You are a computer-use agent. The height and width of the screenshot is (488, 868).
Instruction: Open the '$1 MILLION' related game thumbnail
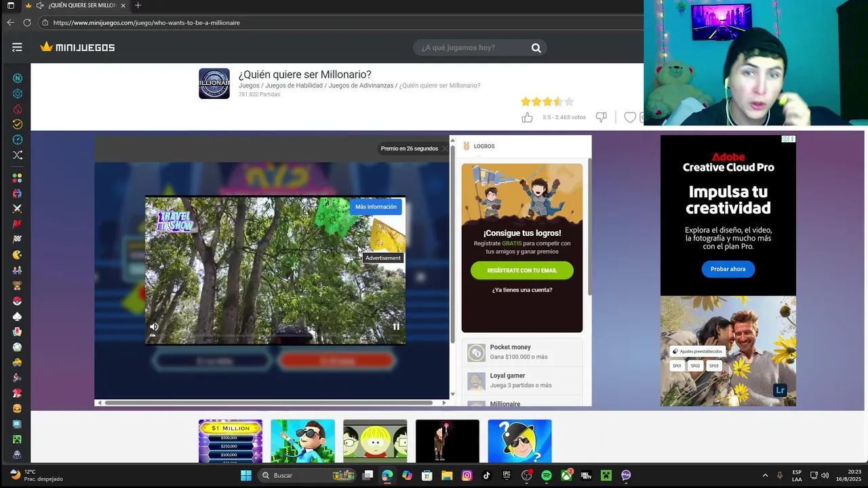pos(231,441)
